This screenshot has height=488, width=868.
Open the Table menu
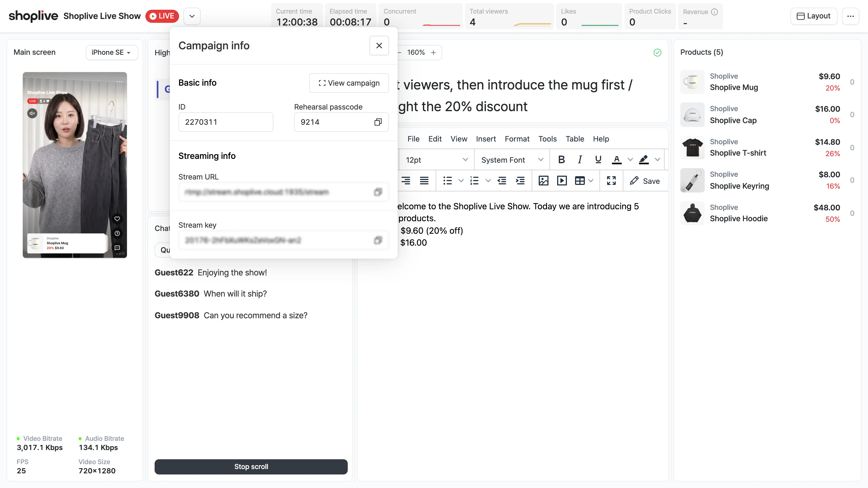pyautogui.click(x=575, y=139)
